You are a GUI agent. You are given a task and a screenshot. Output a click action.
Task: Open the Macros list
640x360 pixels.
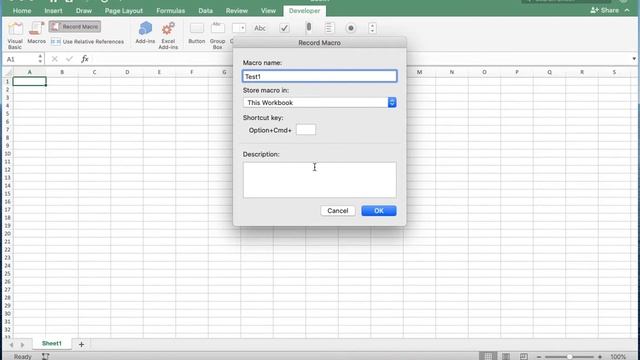[36, 33]
